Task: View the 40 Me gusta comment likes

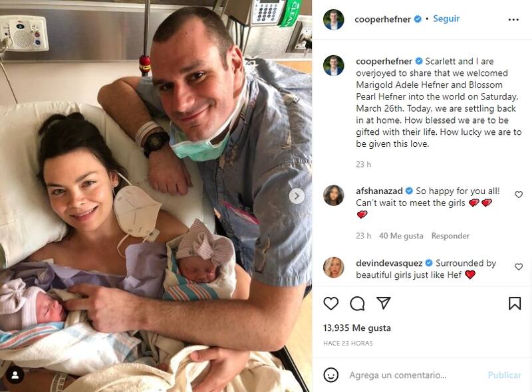Action: tap(401, 236)
